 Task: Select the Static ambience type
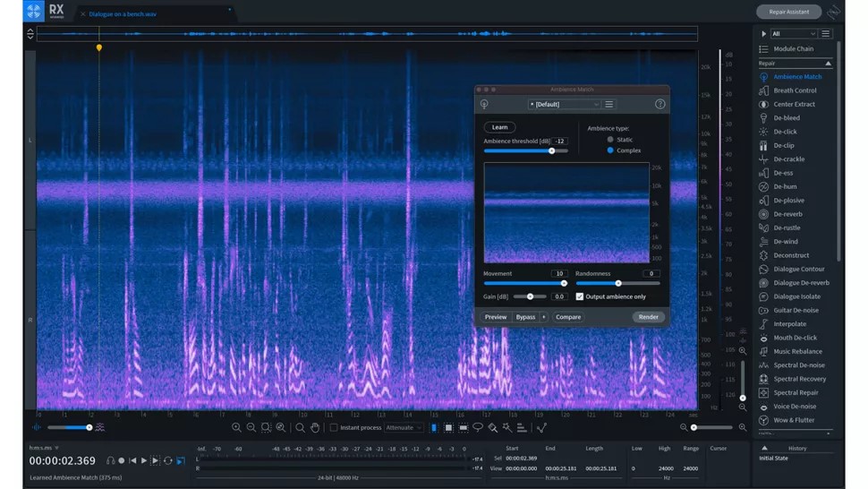click(610, 140)
